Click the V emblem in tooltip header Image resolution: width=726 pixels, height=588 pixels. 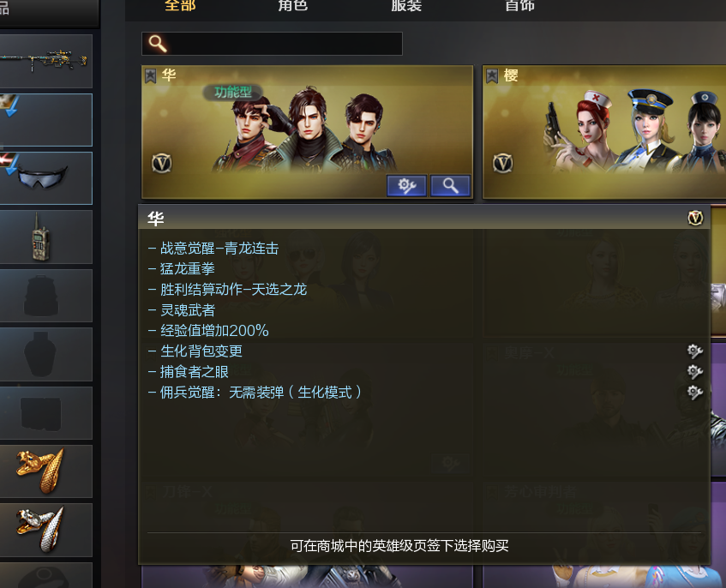click(x=695, y=218)
